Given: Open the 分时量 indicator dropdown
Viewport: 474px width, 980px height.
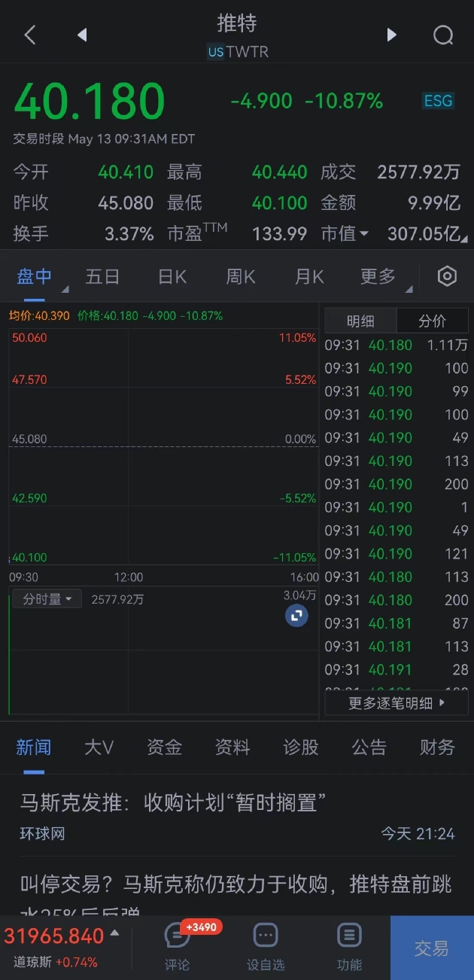Looking at the screenshot, I should (47, 599).
